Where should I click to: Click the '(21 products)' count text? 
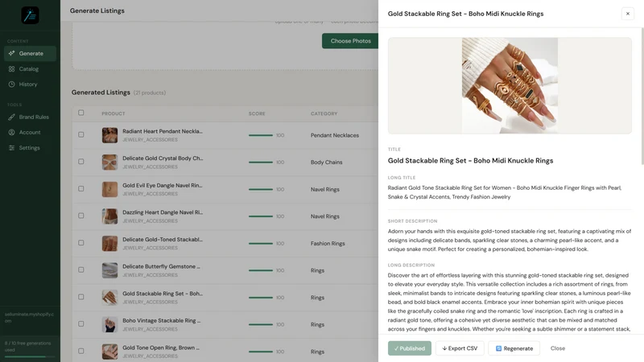[150, 93]
